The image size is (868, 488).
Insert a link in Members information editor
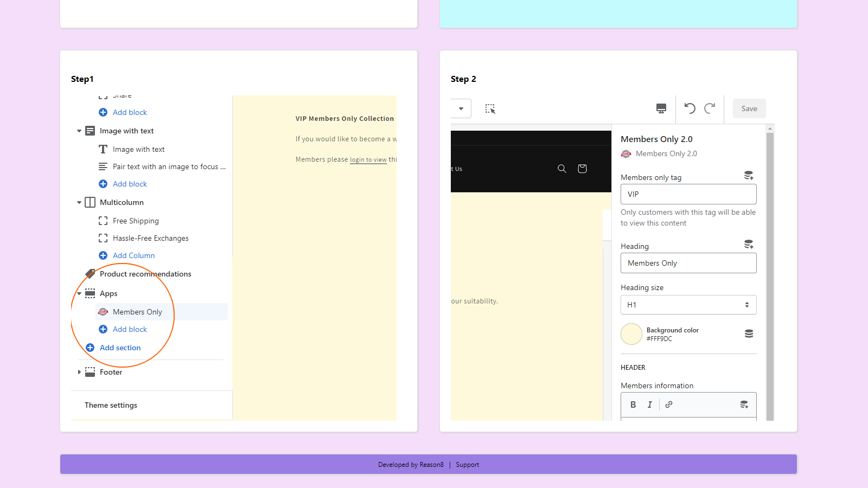[669, 404]
